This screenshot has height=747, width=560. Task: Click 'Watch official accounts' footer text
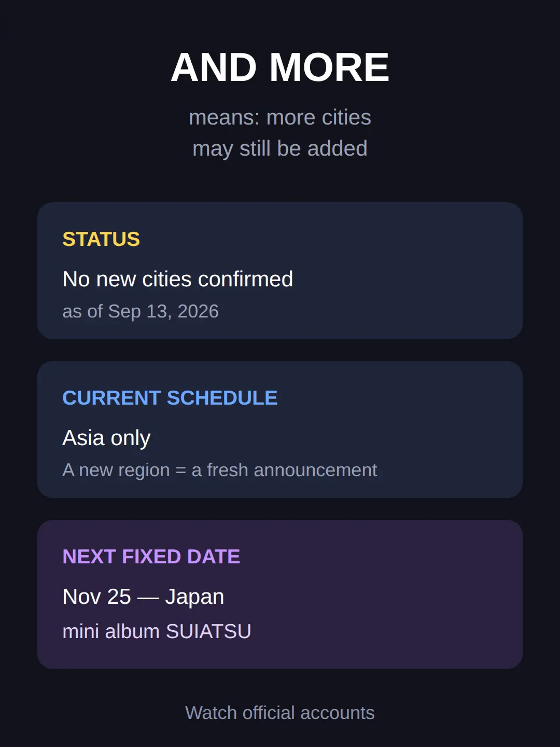pyautogui.click(x=280, y=713)
